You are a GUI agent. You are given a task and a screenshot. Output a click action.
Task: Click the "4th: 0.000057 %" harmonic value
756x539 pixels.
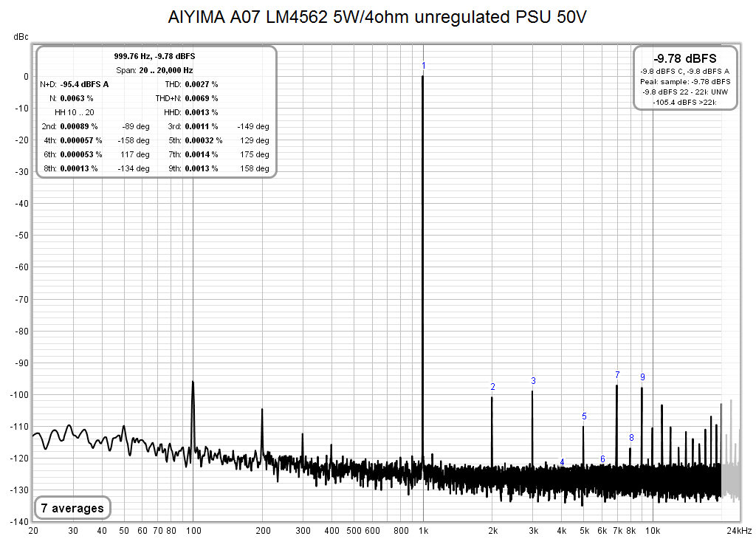(x=73, y=140)
